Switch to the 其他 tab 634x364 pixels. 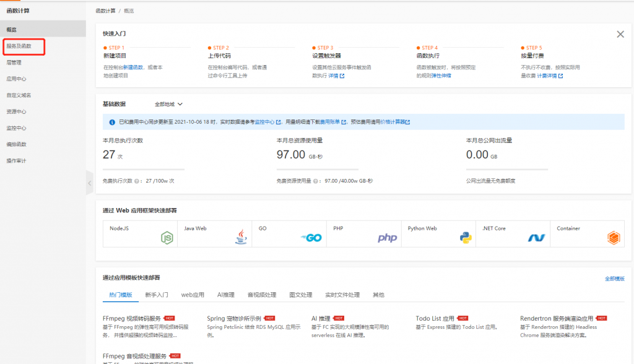tap(378, 295)
